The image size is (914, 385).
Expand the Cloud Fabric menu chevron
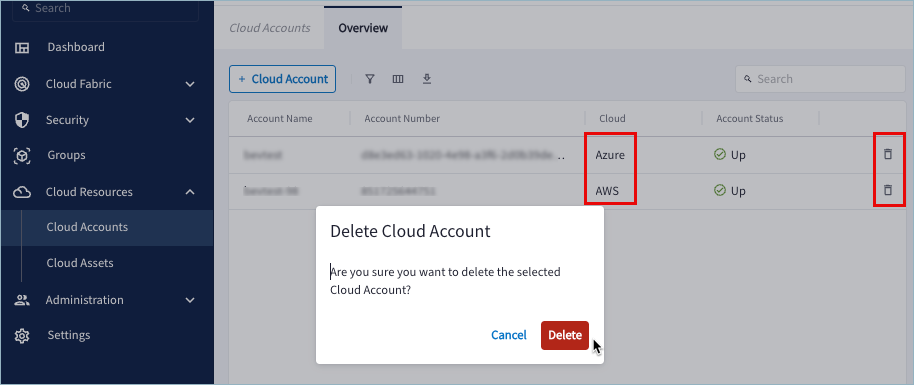click(189, 84)
